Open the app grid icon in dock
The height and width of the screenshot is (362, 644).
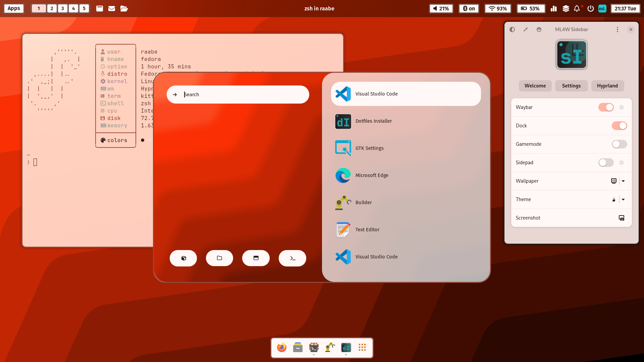click(362, 347)
